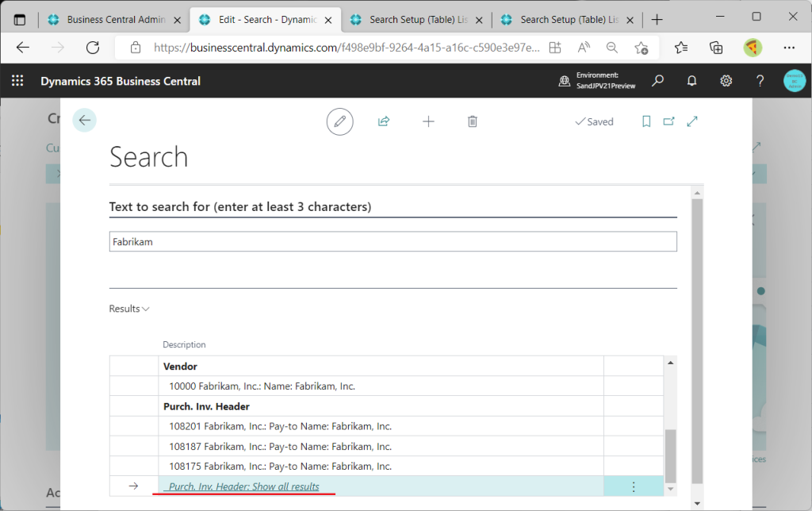812x511 pixels.
Task: Open the user account avatar in Business Central
Action: (x=795, y=81)
